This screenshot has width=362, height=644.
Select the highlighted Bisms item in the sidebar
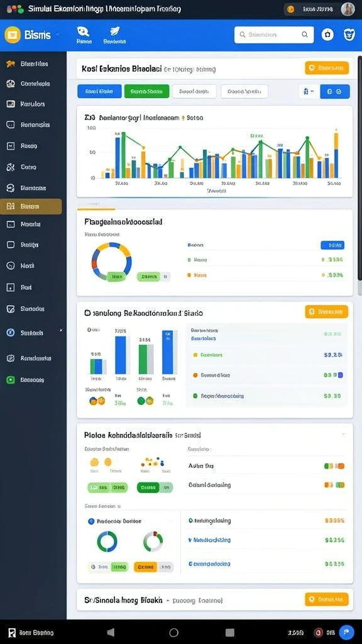31,206
